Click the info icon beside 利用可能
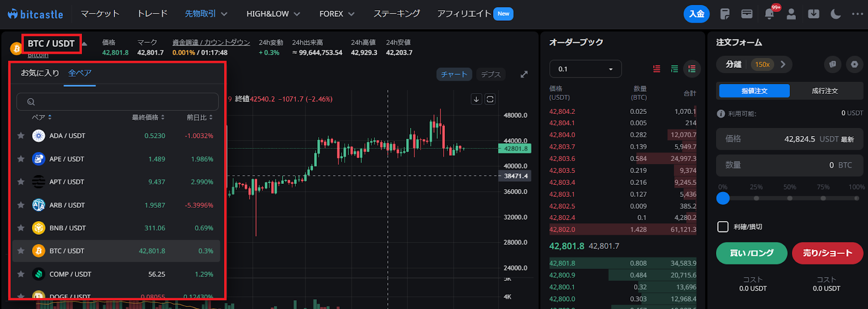 click(721, 114)
